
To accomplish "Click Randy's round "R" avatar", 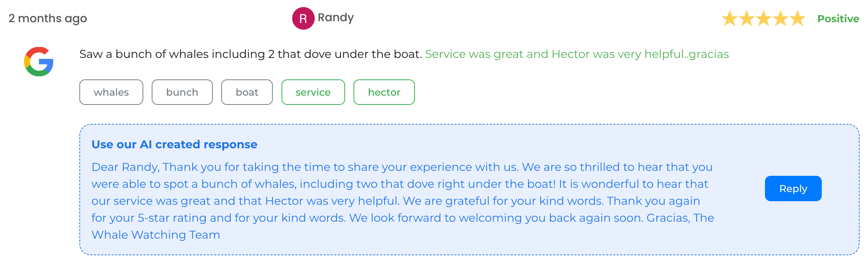I will point(303,18).
